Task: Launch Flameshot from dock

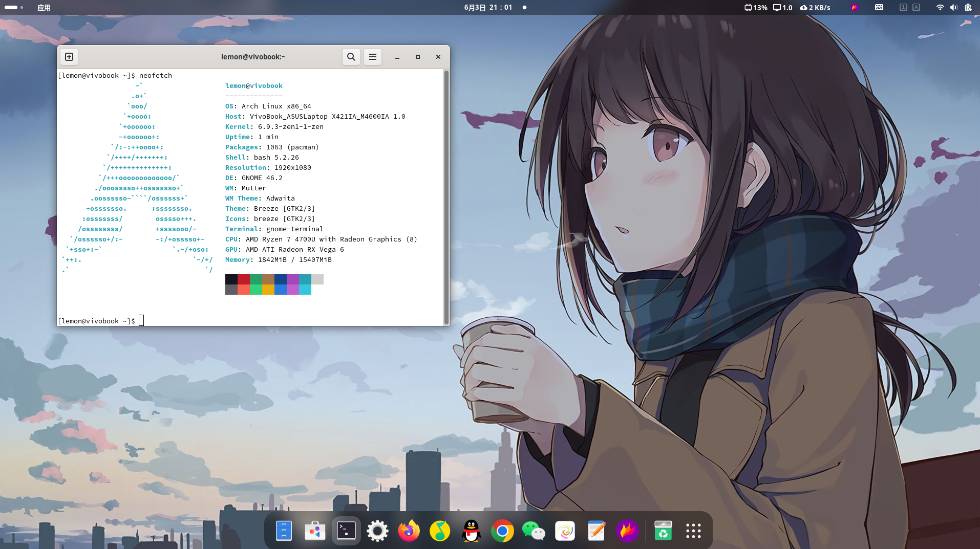Action: pos(627,531)
